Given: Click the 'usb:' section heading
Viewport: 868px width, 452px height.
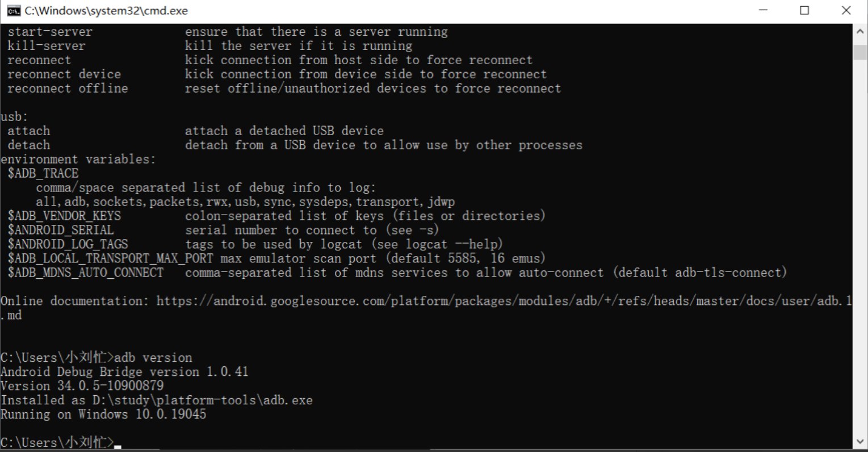Looking at the screenshot, I should point(14,117).
